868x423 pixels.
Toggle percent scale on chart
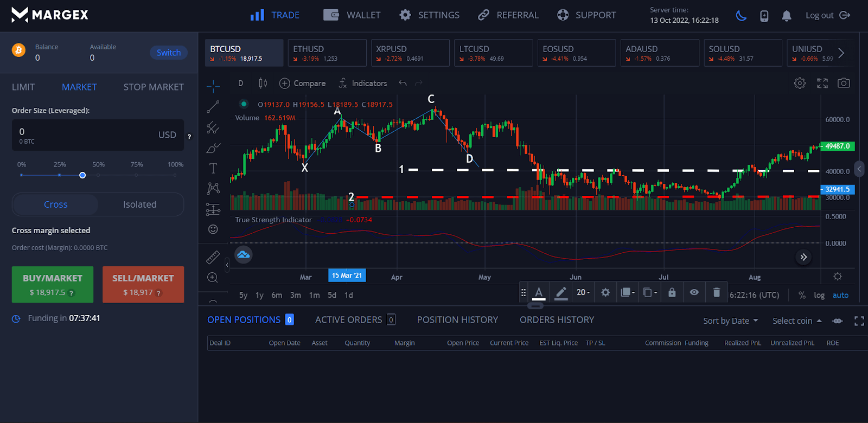802,295
